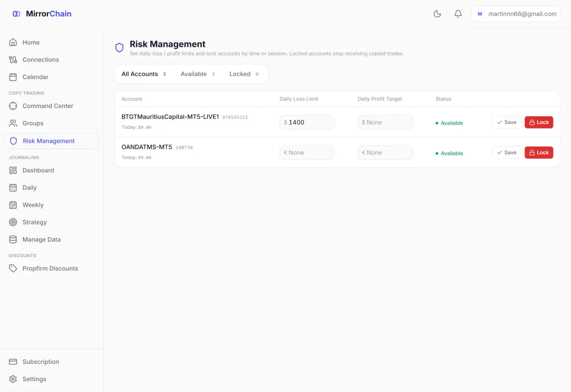Click the Manage Data database icon
The image size is (571, 392).
[13, 239]
